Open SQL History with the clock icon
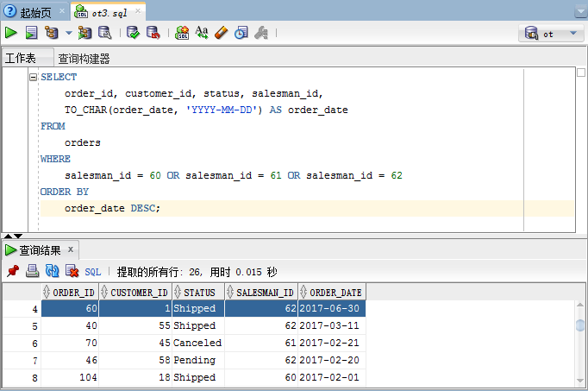The width and height of the screenshot is (588, 391). [241, 33]
